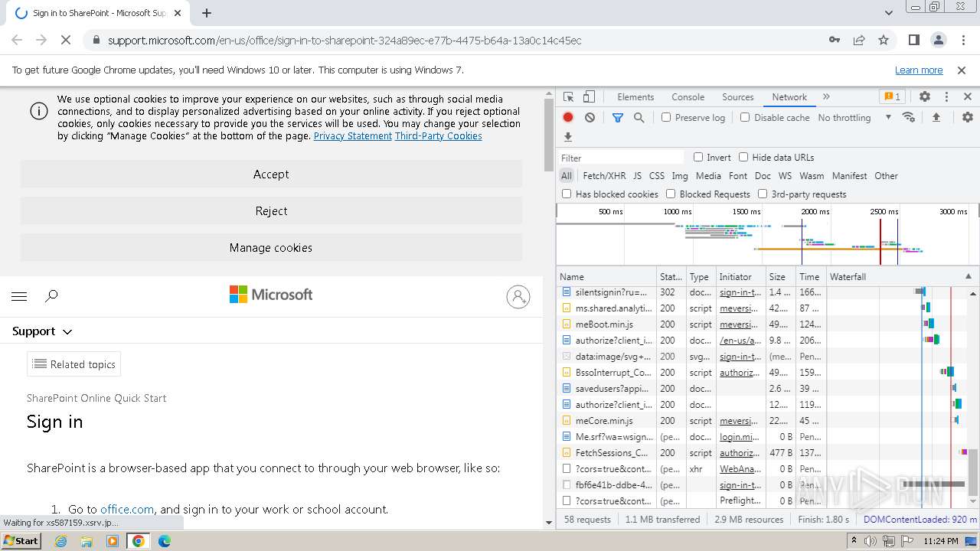Reject optional cookies button
The image size is (980, 551).
(271, 211)
